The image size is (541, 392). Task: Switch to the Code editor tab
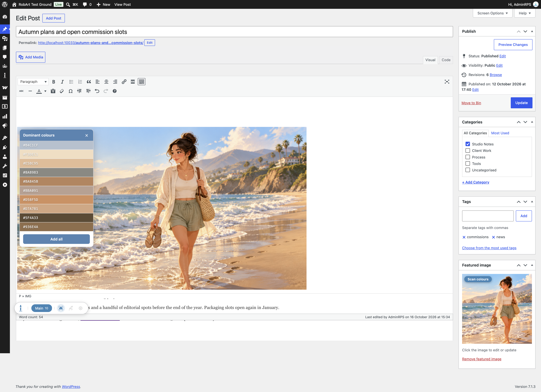point(446,60)
